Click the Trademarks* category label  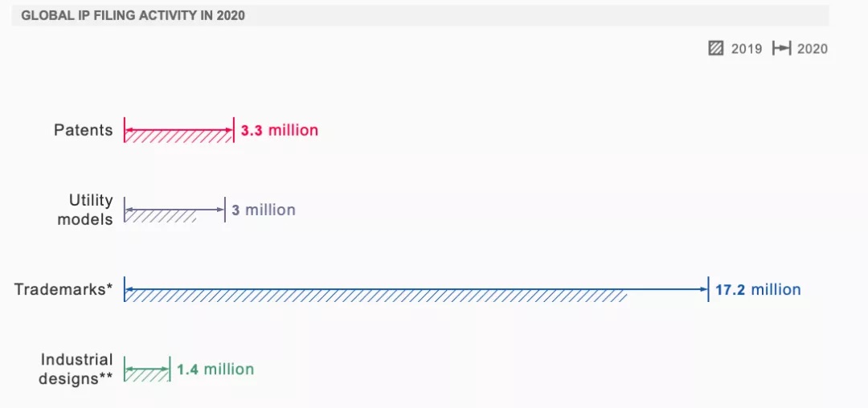[63, 289]
